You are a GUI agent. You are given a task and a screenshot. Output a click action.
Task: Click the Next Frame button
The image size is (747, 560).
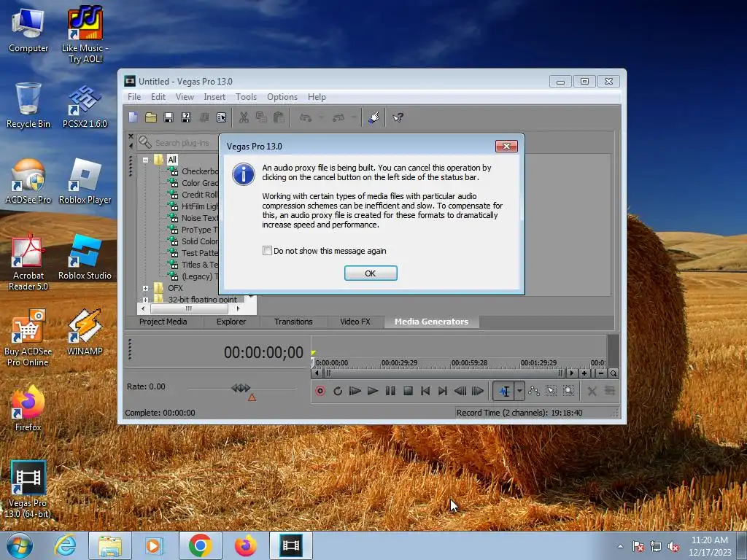pyautogui.click(x=477, y=391)
